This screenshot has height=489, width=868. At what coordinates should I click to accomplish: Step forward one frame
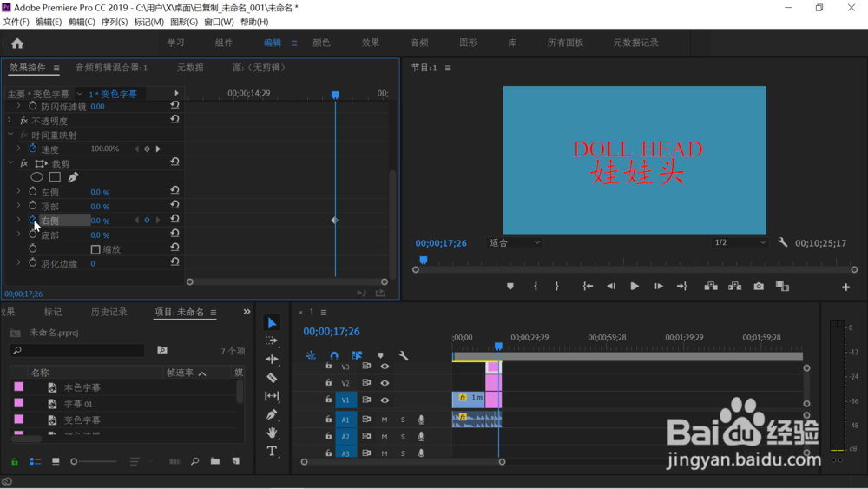click(658, 287)
